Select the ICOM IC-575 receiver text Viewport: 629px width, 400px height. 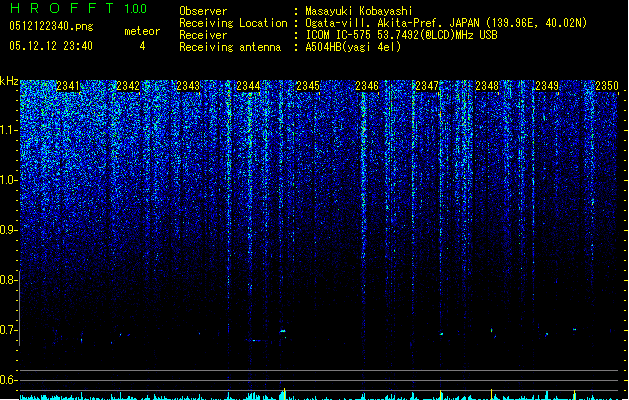tap(401, 35)
